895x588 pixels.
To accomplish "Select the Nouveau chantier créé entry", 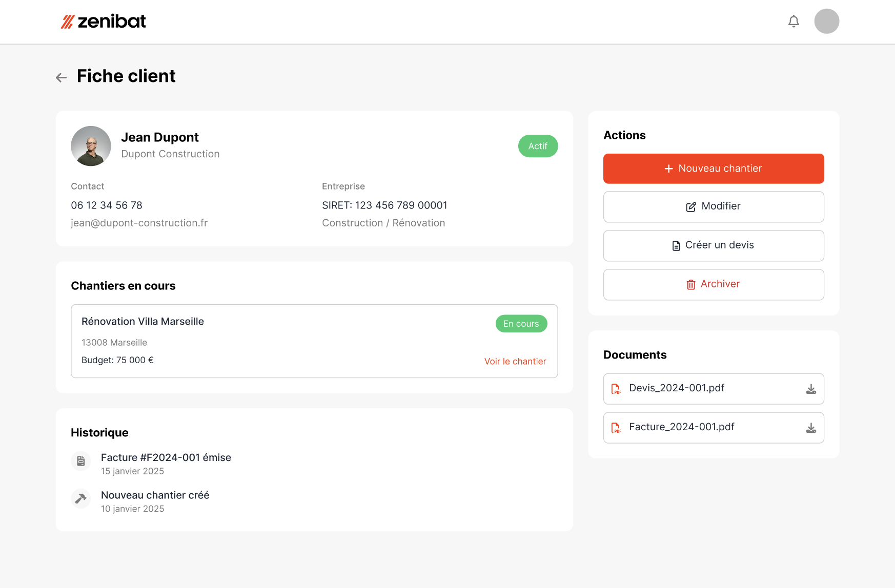I will [x=155, y=495].
